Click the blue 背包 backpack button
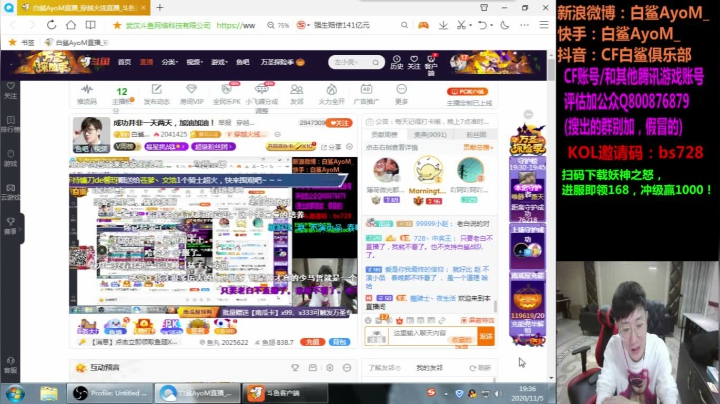Image resolution: width=720 pixels, height=404 pixels. pyautogui.click(x=339, y=342)
